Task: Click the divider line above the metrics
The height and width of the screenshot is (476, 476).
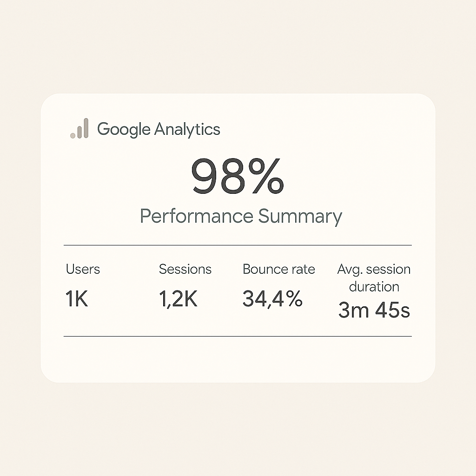Action: [238, 245]
